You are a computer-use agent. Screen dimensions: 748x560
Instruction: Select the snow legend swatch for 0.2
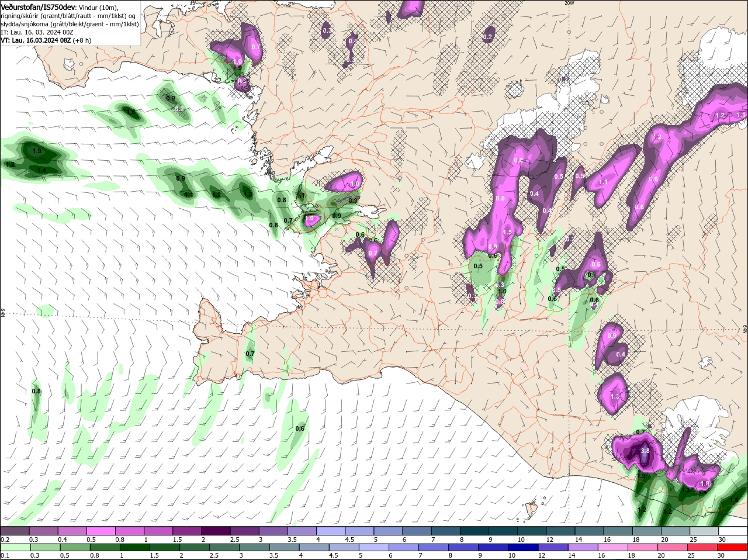click(x=15, y=531)
